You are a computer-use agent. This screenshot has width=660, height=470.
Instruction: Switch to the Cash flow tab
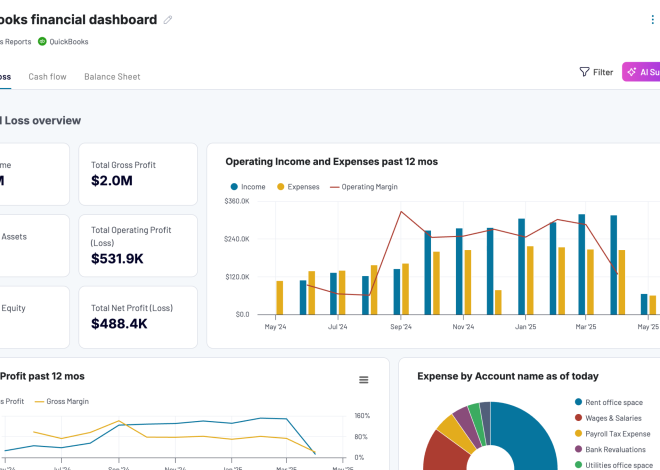click(48, 77)
